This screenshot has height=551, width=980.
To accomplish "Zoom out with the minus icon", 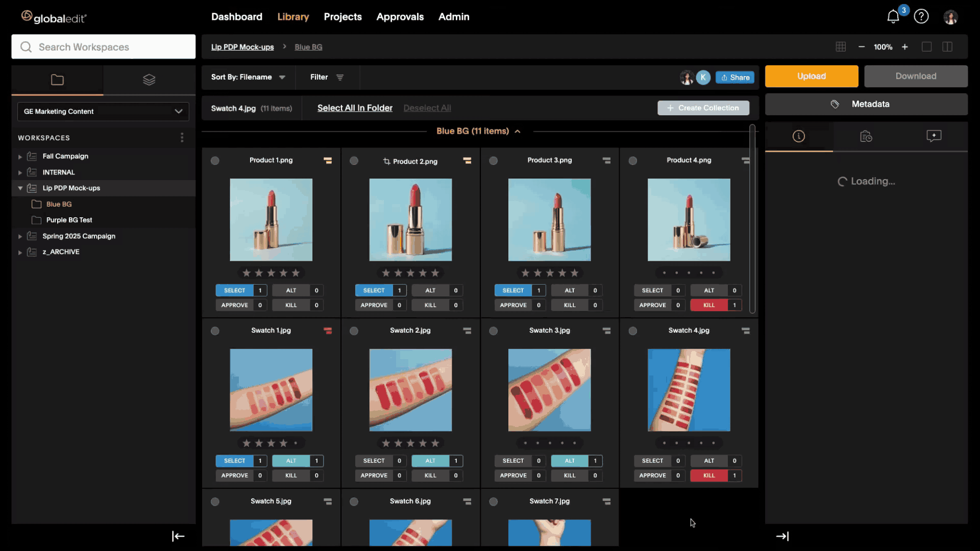I will click(x=862, y=47).
